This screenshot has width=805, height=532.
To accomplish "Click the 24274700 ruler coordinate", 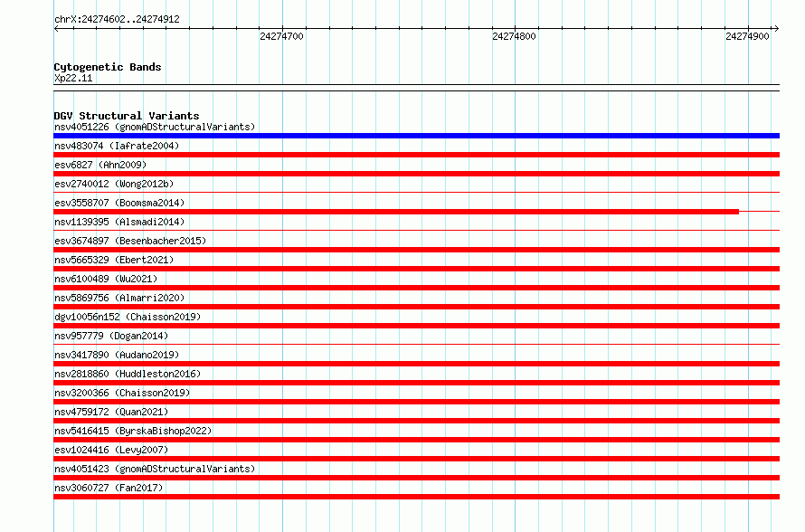I will 281,36.
